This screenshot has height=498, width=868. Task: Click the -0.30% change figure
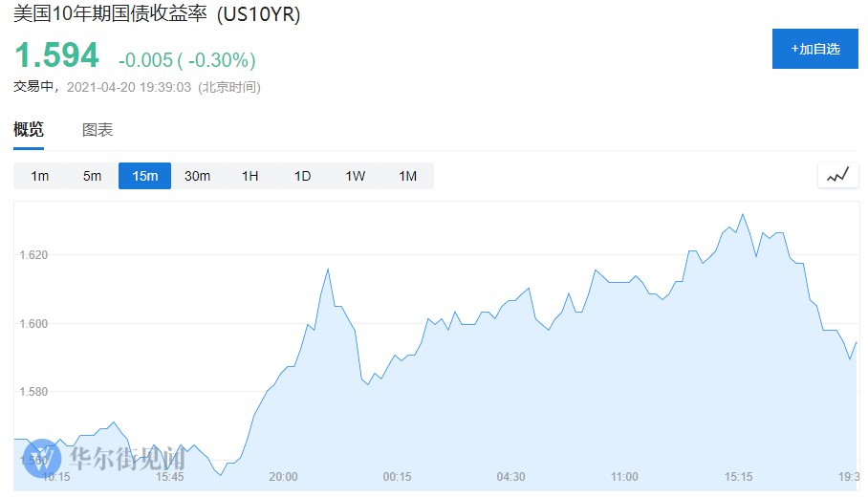point(221,61)
